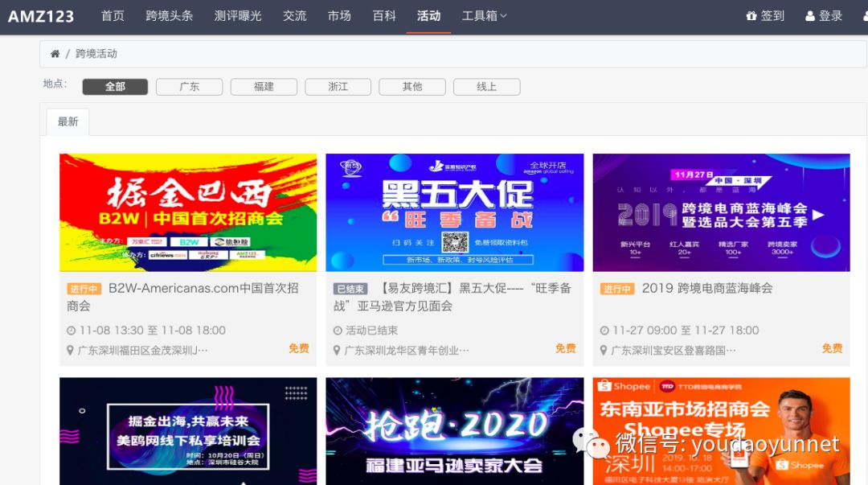The width and height of the screenshot is (868, 485).
Task: Click the address 广东深圳宝安区登喜路国…
Action: tap(674, 351)
